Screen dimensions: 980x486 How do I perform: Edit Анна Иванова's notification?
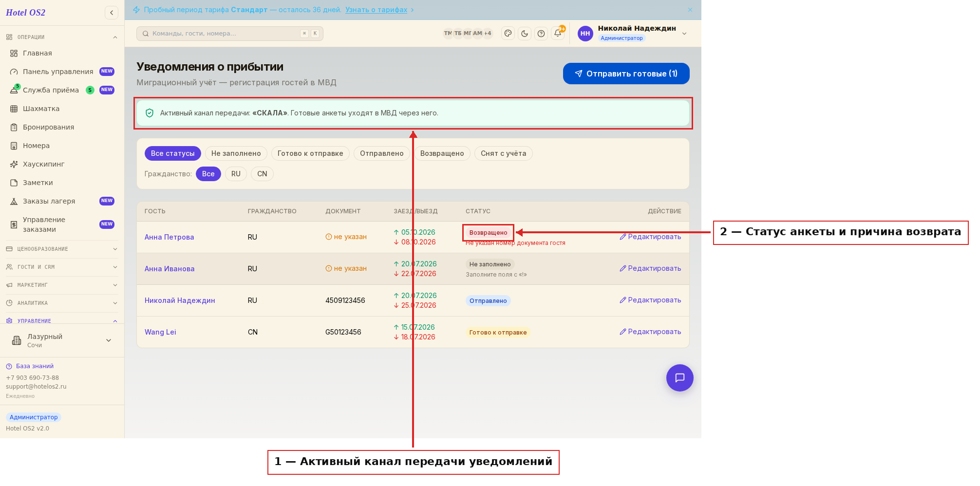(x=650, y=268)
